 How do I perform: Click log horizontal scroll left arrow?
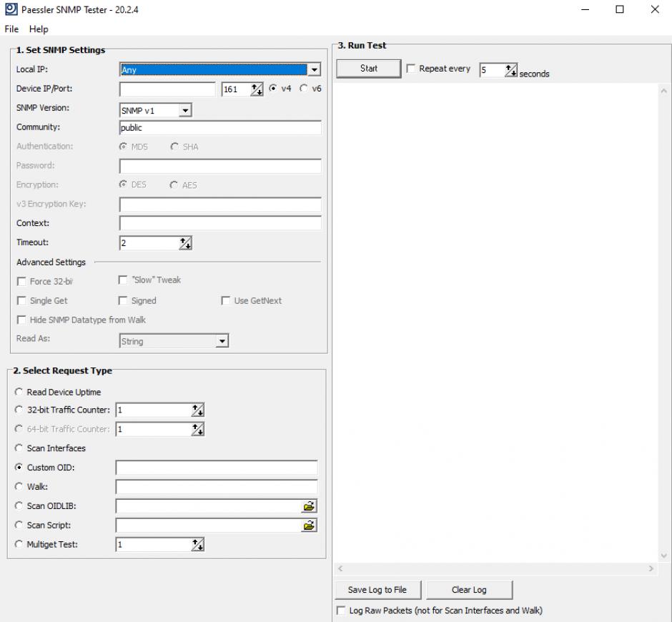(x=340, y=568)
